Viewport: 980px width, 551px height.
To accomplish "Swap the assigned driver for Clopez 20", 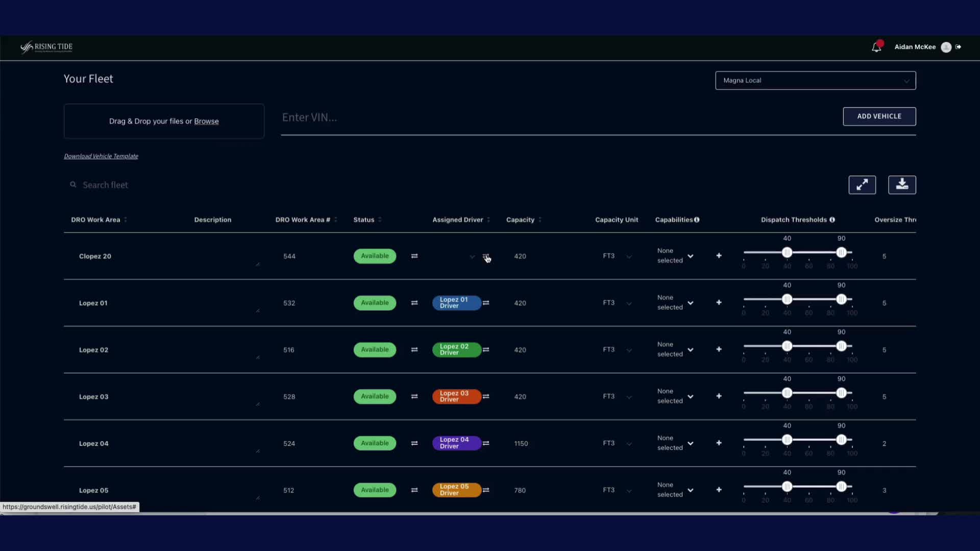I will click(486, 256).
